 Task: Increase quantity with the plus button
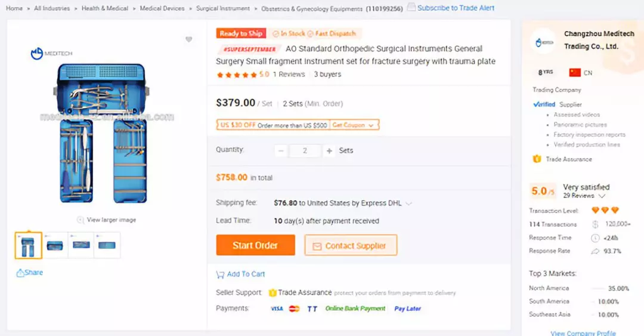pyautogui.click(x=329, y=151)
